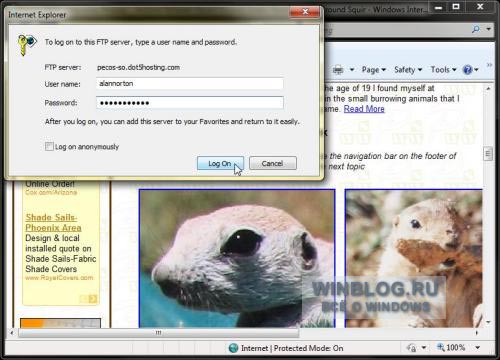
Task: Follow the Read More link
Action: (364, 109)
